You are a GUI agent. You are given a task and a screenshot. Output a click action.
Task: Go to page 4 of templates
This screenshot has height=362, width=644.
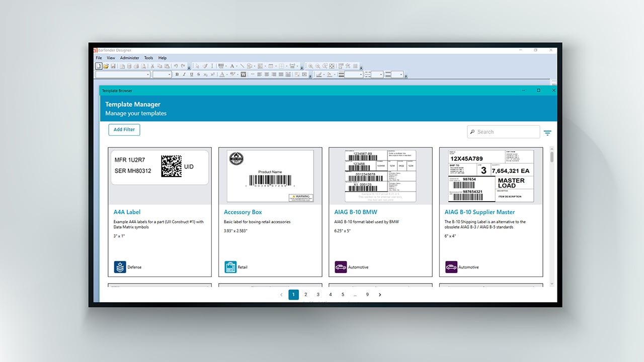331,295
